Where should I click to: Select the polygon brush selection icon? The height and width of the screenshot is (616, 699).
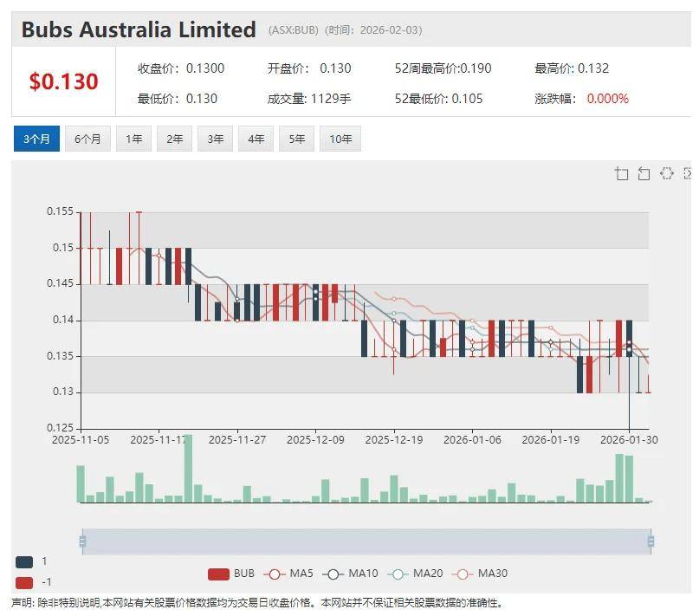(666, 173)
